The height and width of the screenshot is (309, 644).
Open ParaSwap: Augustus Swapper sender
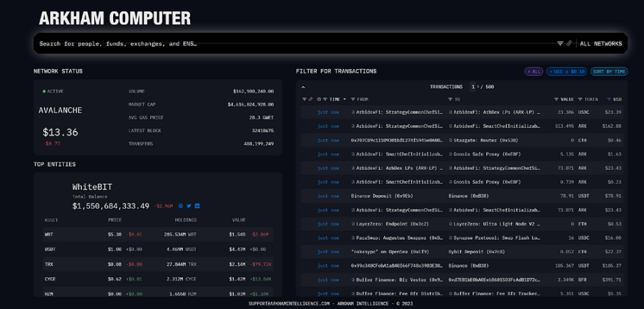point(400,238)
